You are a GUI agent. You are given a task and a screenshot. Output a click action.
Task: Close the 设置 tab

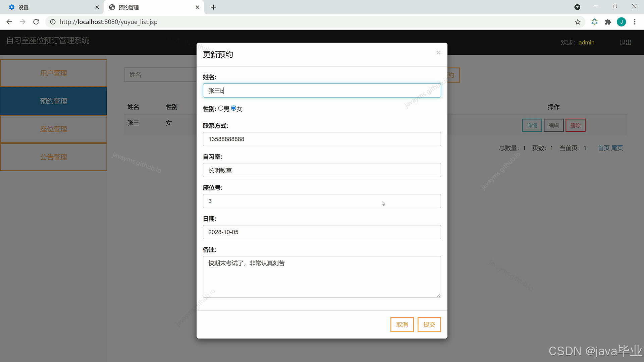click(97, 7)
